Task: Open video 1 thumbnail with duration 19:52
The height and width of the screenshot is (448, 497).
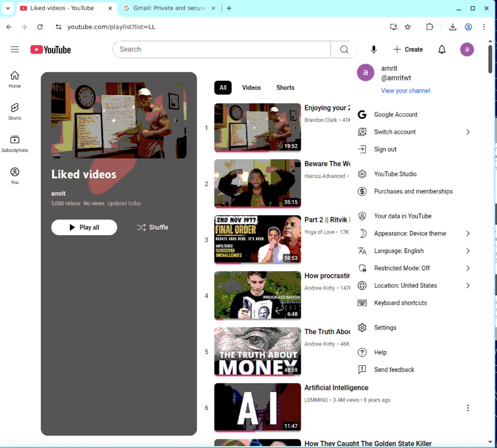Action: 258,128
